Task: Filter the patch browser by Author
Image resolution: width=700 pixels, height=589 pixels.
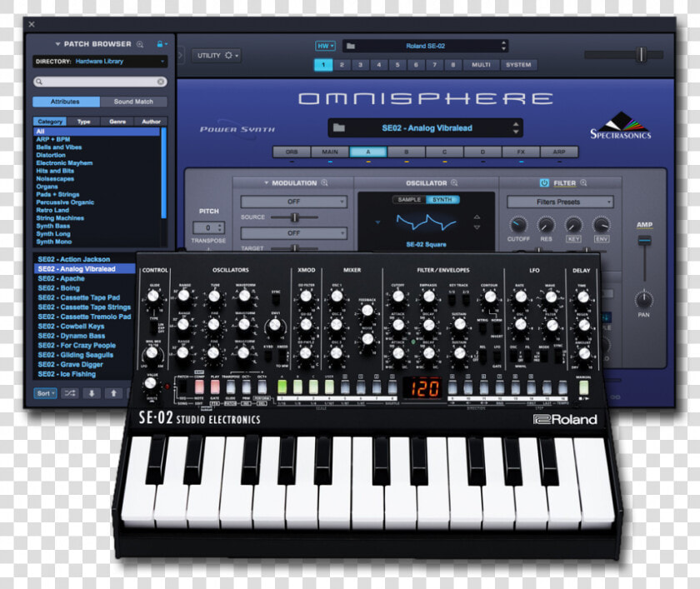Action: tap(151, 122)
